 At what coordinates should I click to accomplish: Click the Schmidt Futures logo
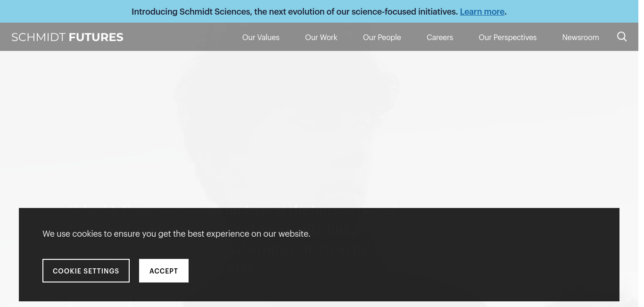[x=67, y=37]
